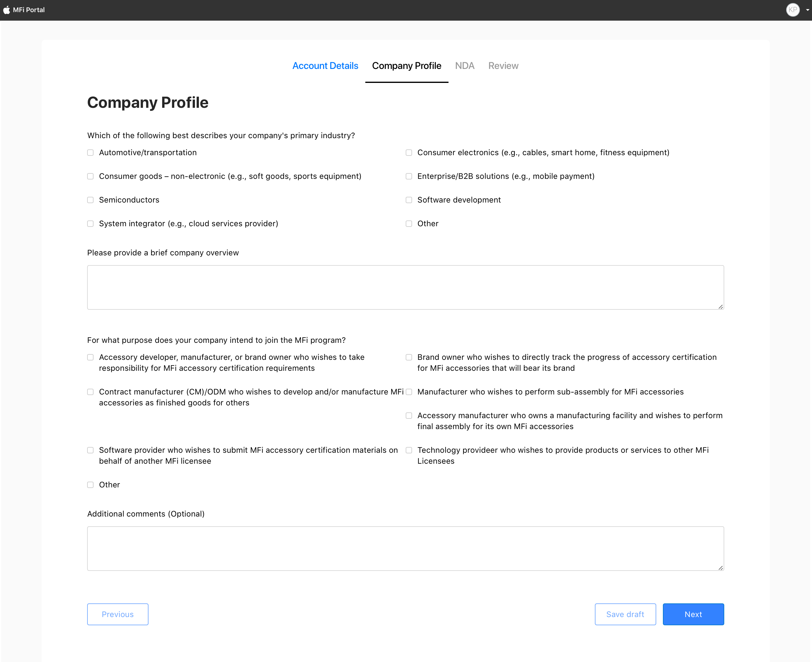Open the Review tab
812x662 pixels.
[503, 66]
